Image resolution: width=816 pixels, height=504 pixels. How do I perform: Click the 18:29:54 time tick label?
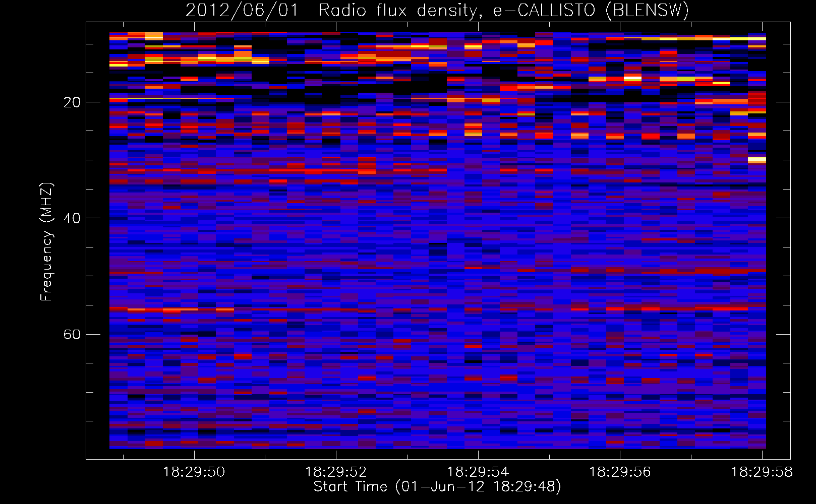[478, 472]
